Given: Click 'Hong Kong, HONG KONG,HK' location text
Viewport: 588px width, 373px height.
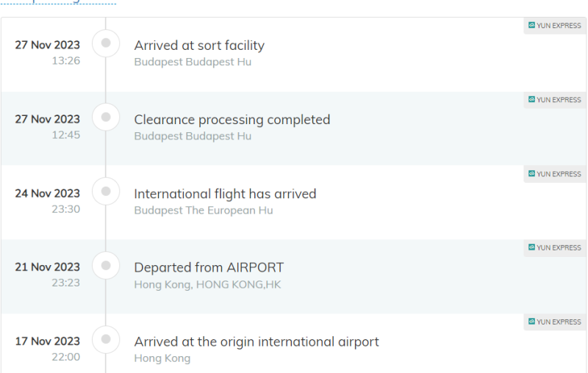Looking at the screenshot, I should tap(207, 285).
